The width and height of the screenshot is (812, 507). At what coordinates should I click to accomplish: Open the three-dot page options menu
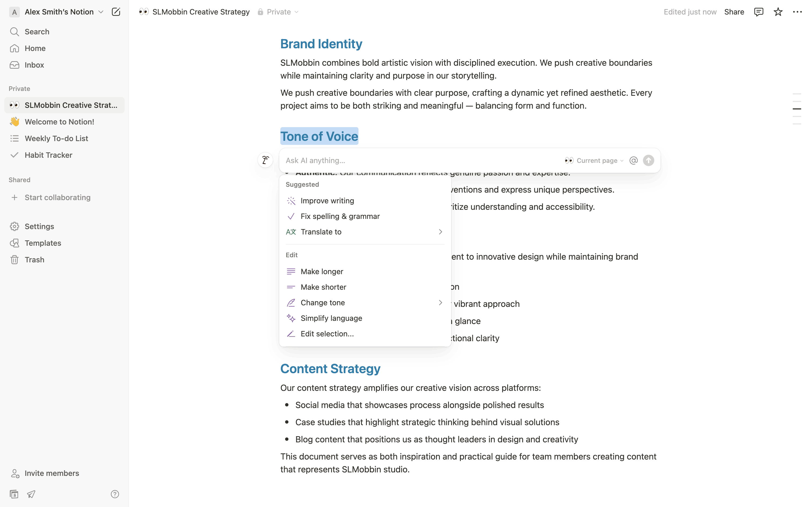797,12
